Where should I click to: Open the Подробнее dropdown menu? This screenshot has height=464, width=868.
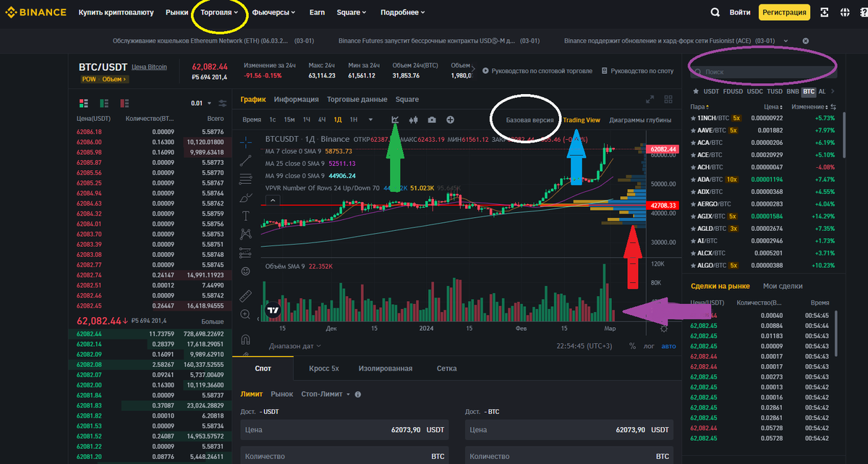(x=402, y=12)
